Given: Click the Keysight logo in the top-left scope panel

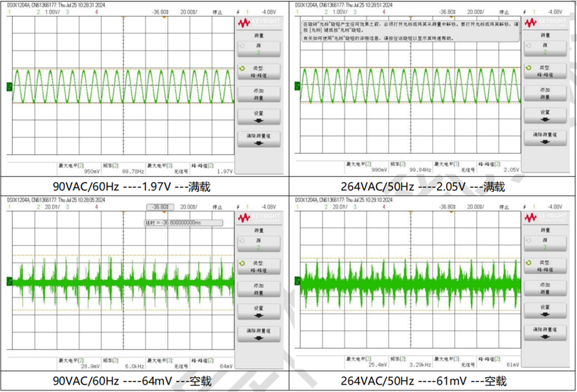Looking at the screenshot, I should coord(258,23).
